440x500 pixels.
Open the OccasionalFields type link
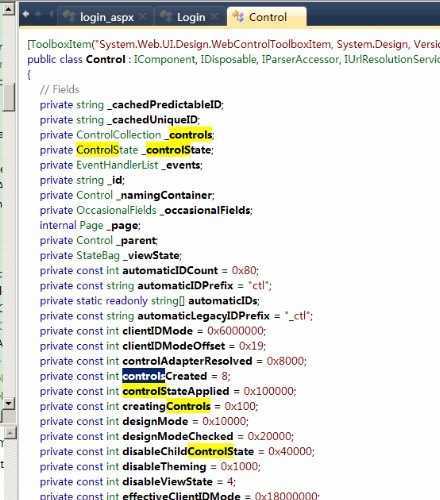point(116,210)
